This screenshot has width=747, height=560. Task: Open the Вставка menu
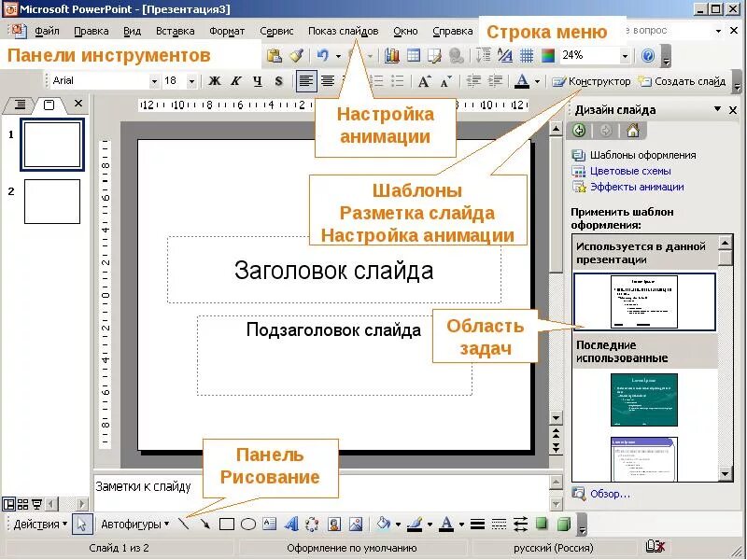pyautogui.click(x=175, y=31)
